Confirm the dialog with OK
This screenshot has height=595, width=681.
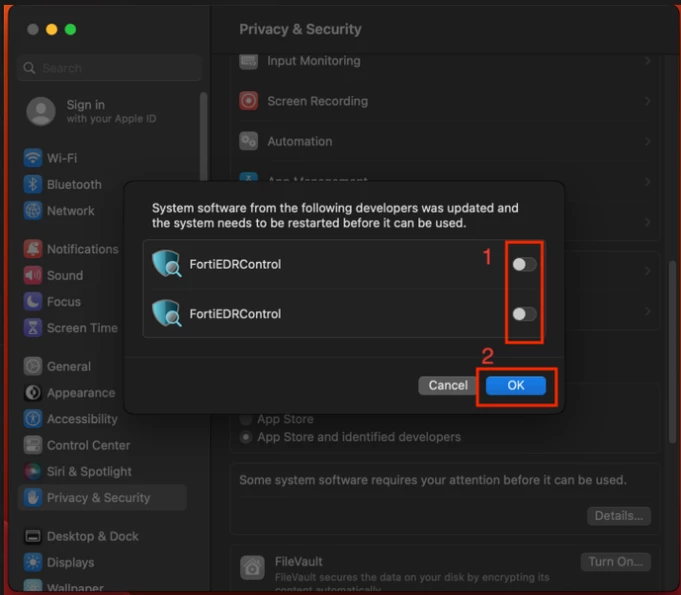[516, 386]
